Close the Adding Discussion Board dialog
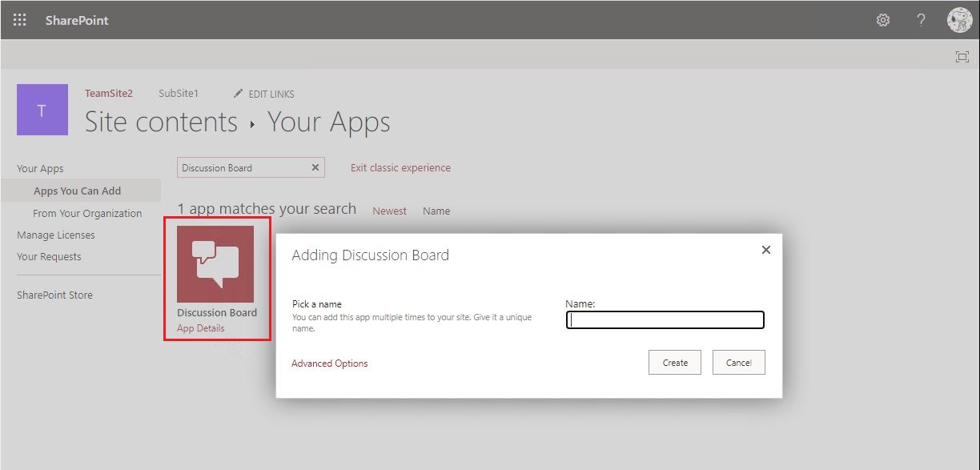Viewport: 980px width, 470px height. point(765,250)
